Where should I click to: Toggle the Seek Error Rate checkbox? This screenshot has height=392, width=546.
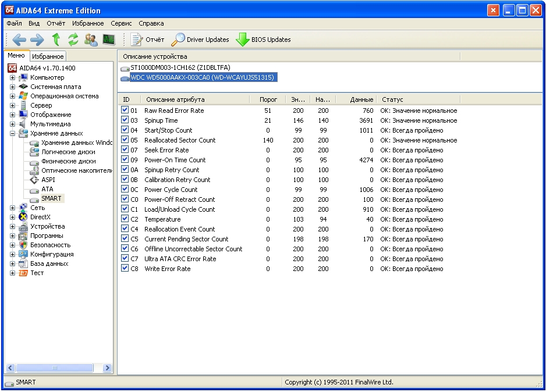tap(125, 149)
